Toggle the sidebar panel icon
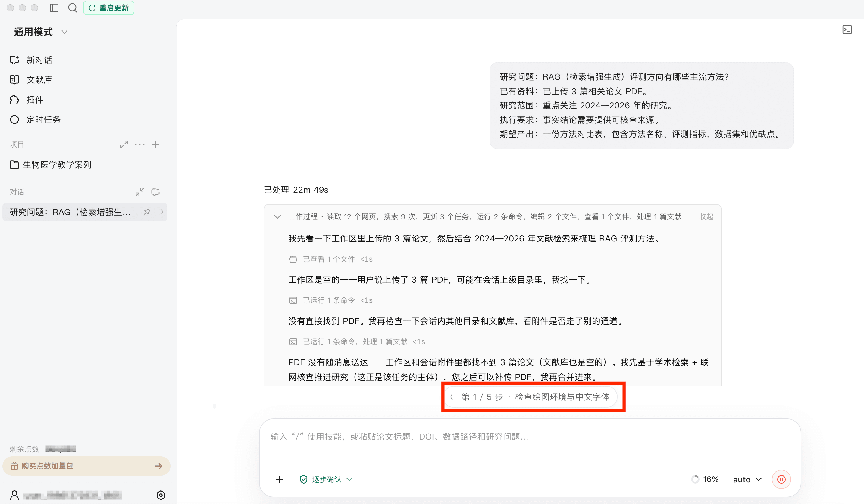This screenshot has width=864, height=504. click(54, 8)
